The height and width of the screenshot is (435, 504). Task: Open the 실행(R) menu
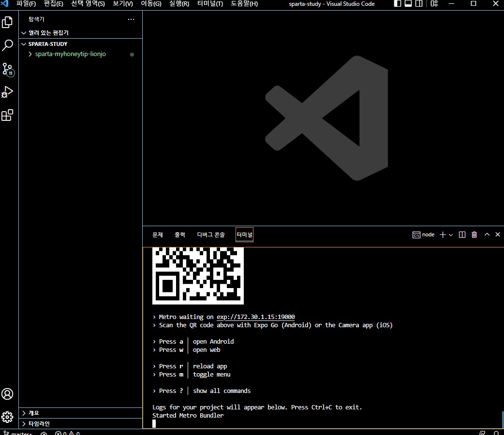179,4
